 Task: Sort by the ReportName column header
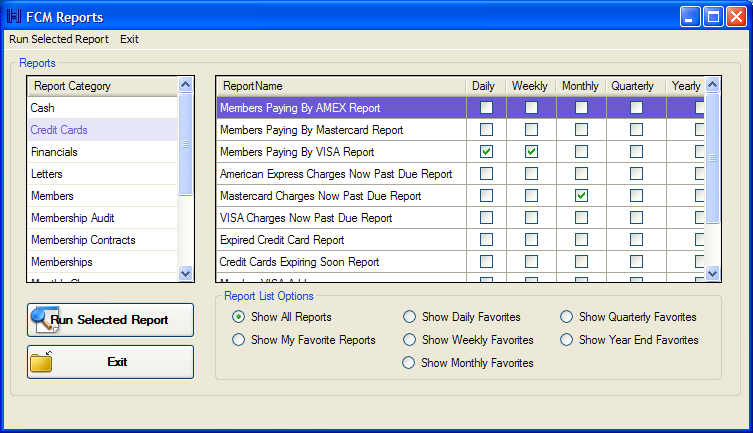tap(341, 86)
